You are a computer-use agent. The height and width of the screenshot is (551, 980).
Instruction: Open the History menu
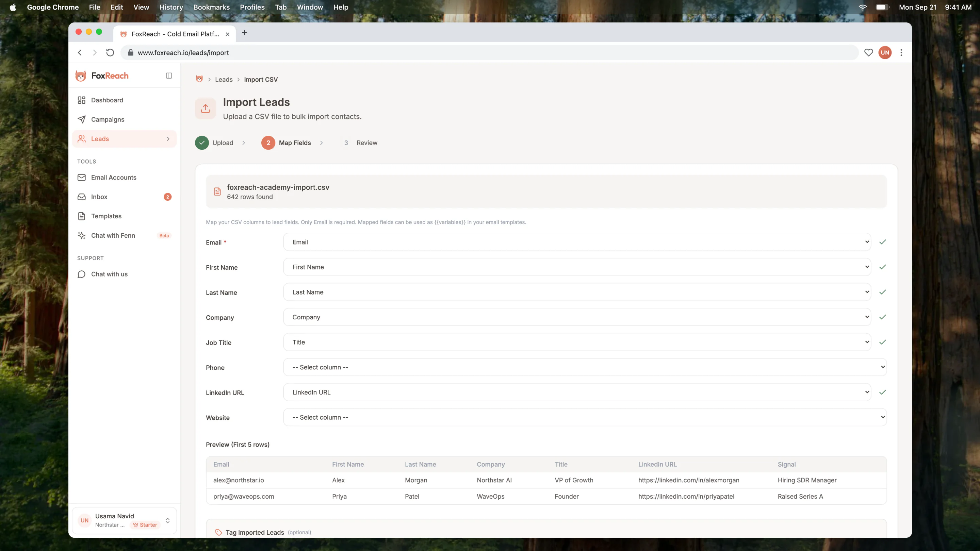click(171, 7)
